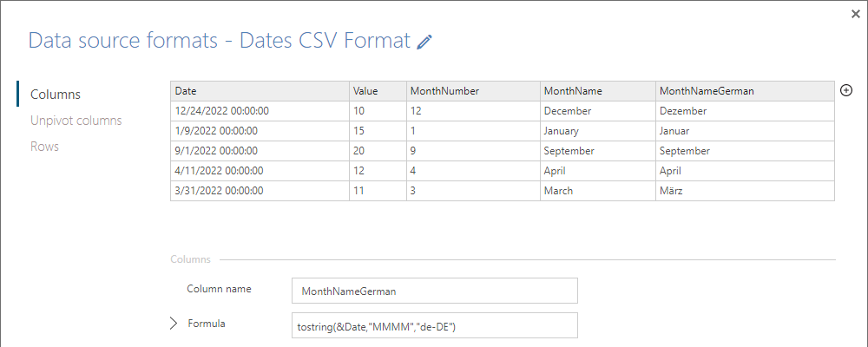The height and width of the screenshot is (347, 868).
Task: Switch to Unpivot columns tab
Action: (x=76, y=121)
